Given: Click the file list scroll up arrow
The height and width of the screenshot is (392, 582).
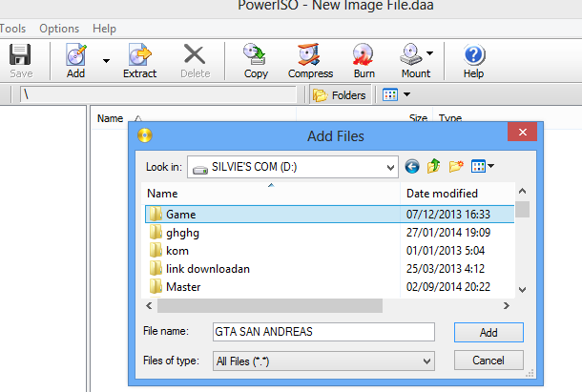Looking at the screenshot, I should (522, 191).
